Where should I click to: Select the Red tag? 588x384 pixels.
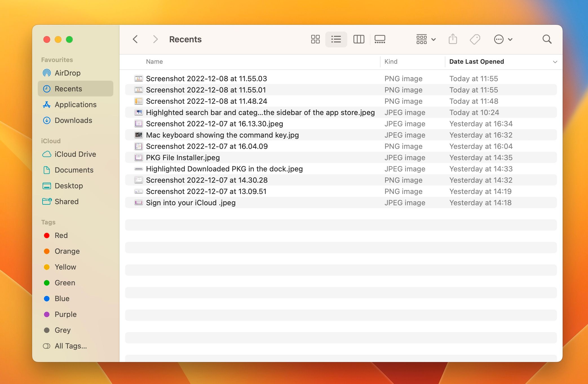[61, 235]
